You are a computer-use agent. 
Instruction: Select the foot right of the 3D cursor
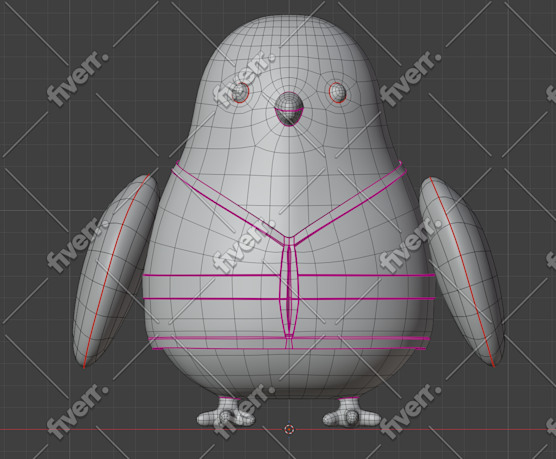(x=351, y=412)
